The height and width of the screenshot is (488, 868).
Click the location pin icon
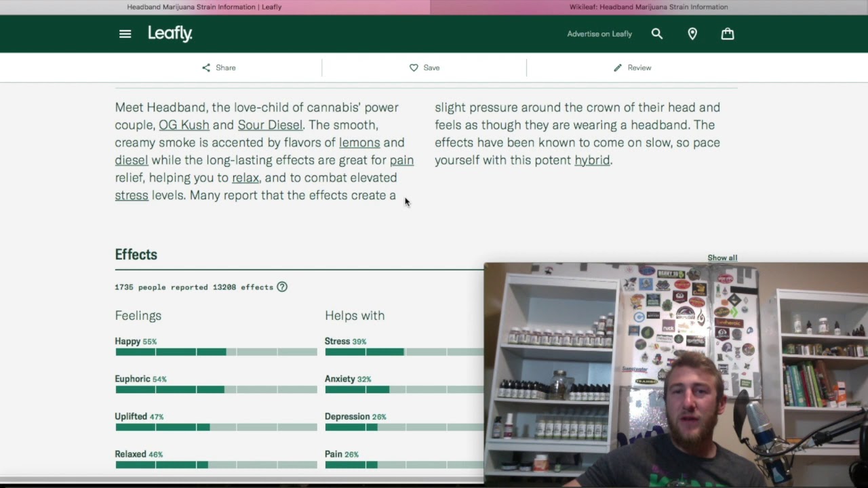click(x=692, y=34)
